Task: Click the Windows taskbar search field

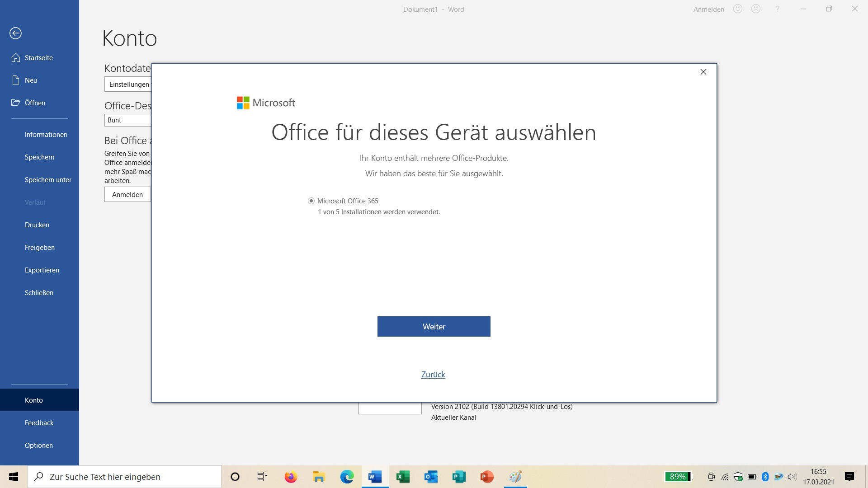Action: pyautogui.click(x=124, y=477)
